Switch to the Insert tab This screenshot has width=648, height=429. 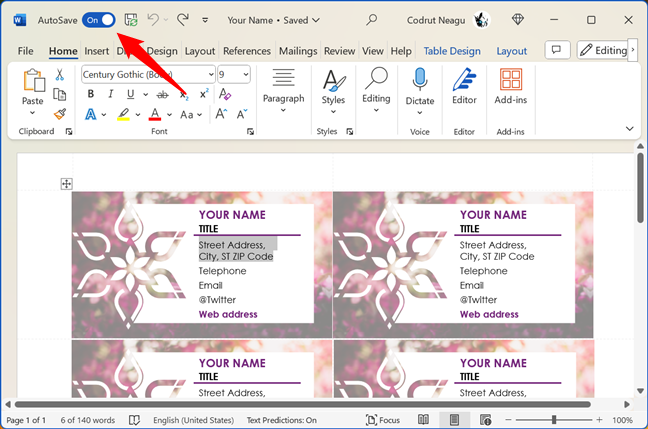[x=97, y=51]
